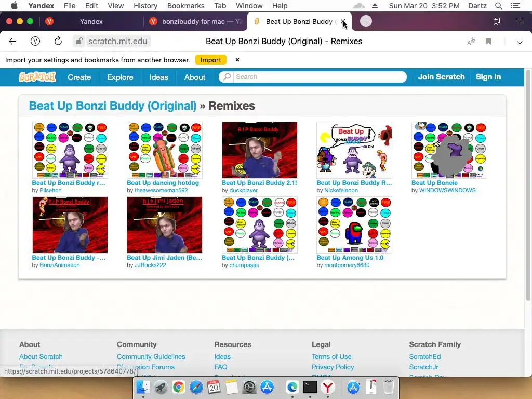This screenshot has height=399, width=532.
Task: Open author duckplayer's profile
Action: coord(243,190)
